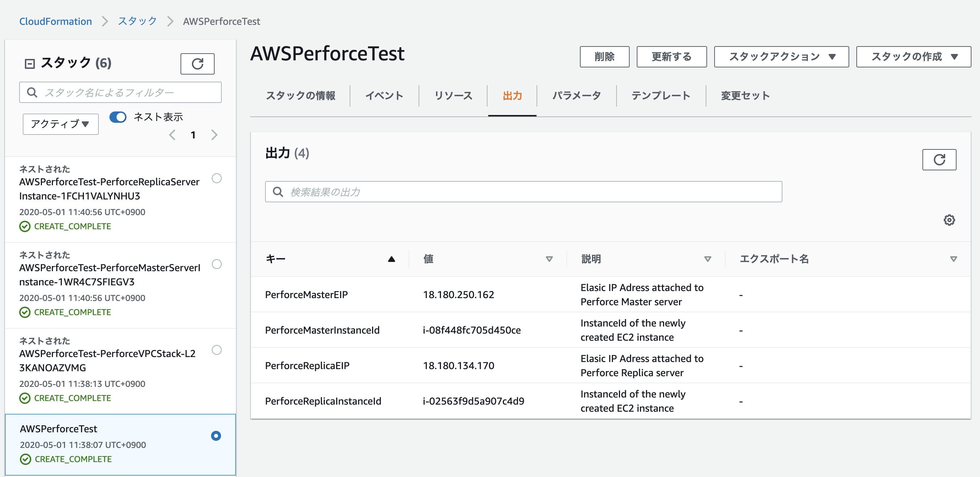980x477 pixels.
Task: Toggle nested view switch off
Action: point(118,117)
